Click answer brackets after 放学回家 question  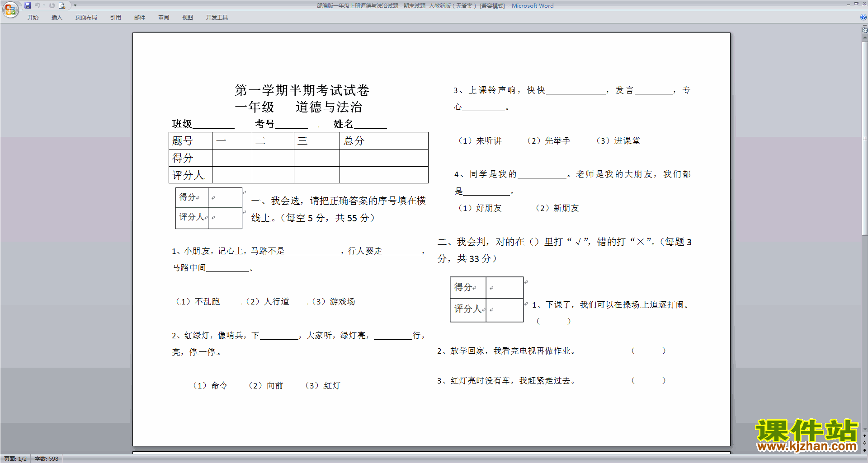click(x=648, y=351)
